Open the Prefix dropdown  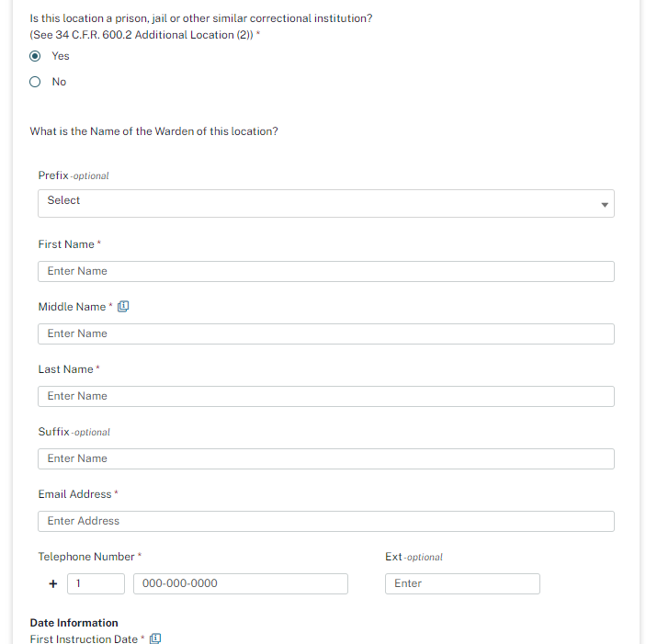[x=325, y=203]
